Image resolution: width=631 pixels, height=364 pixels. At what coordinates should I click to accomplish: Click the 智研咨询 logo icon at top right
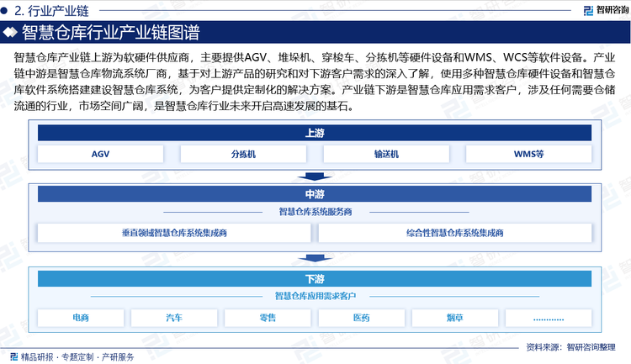588,10
